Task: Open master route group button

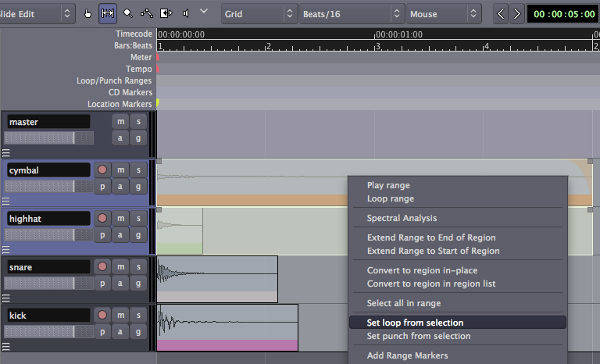Action: pos(139,138)
